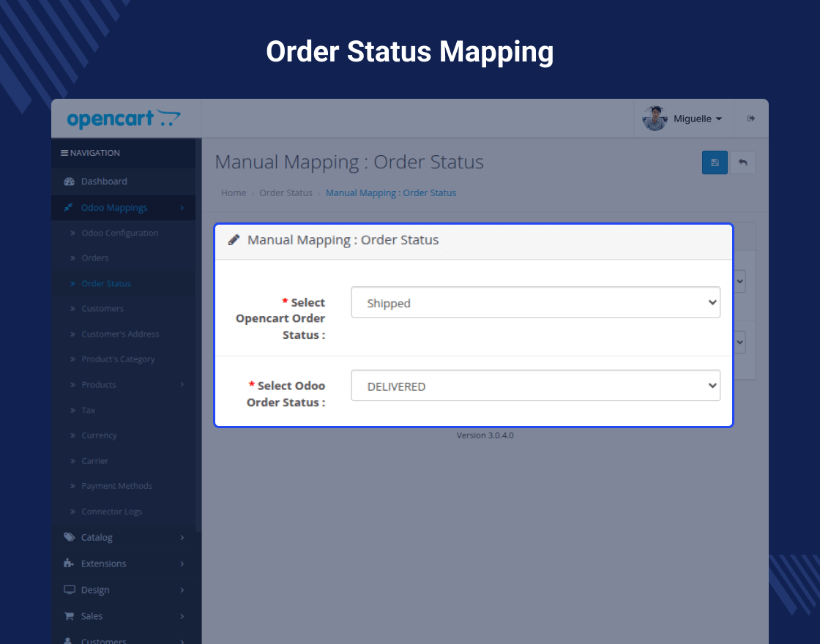This screenshot has height=644, width=820.
Task: Open the Odoo Order Status dropdown showing DELIVERED
Action: [535, 386]
